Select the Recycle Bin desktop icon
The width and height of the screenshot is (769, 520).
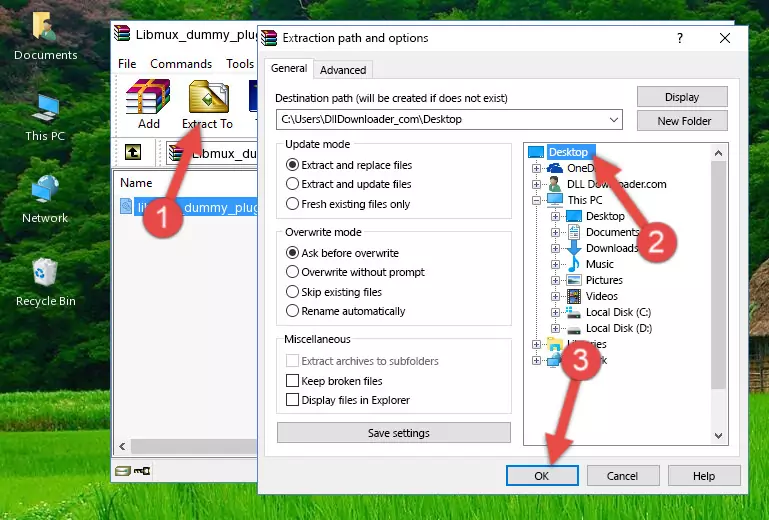pos(45,283)
